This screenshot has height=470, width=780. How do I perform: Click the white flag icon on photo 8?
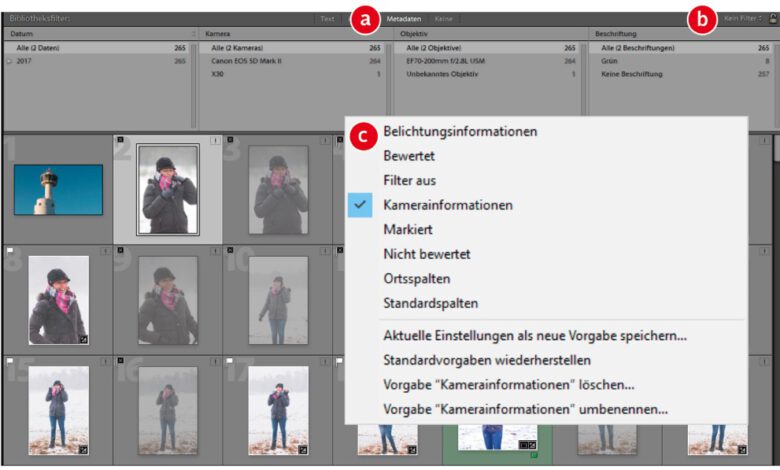(x=10, y=250)
